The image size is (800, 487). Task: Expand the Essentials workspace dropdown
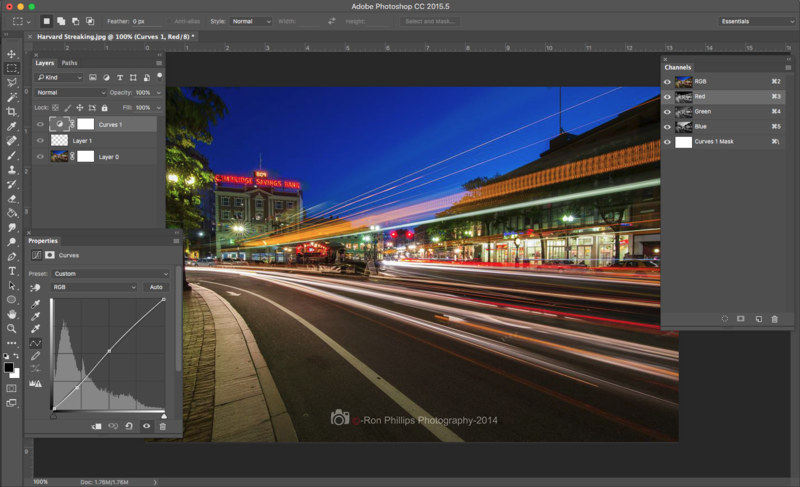click(x=756, y=21)
